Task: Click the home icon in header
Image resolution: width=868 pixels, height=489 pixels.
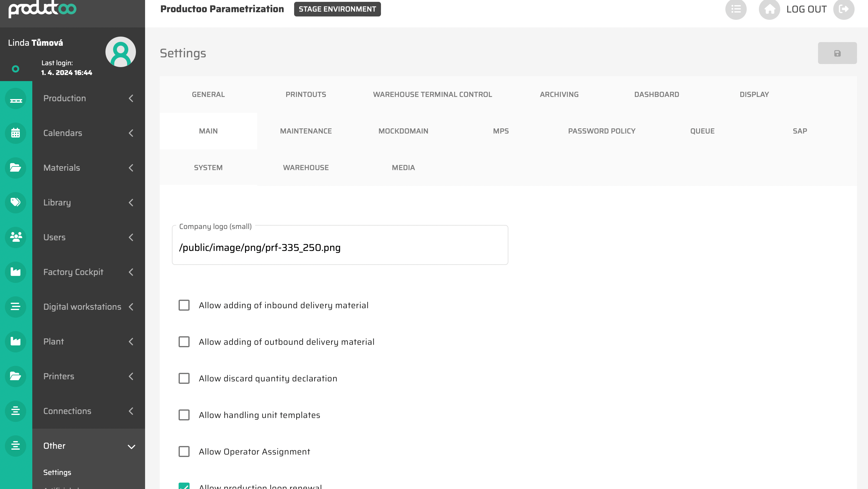Action: [x=769, y=9]
